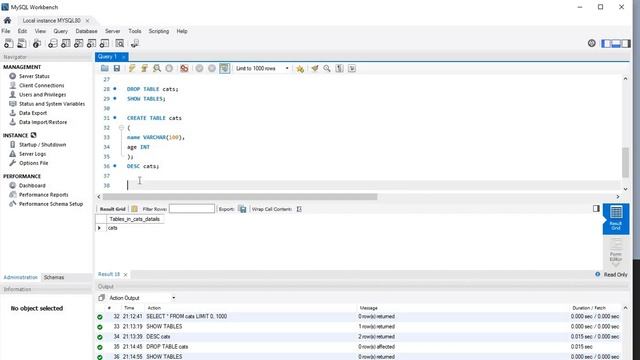Execute the script with lightning icon
Viewport: 640px width, 360px height.
132,69
